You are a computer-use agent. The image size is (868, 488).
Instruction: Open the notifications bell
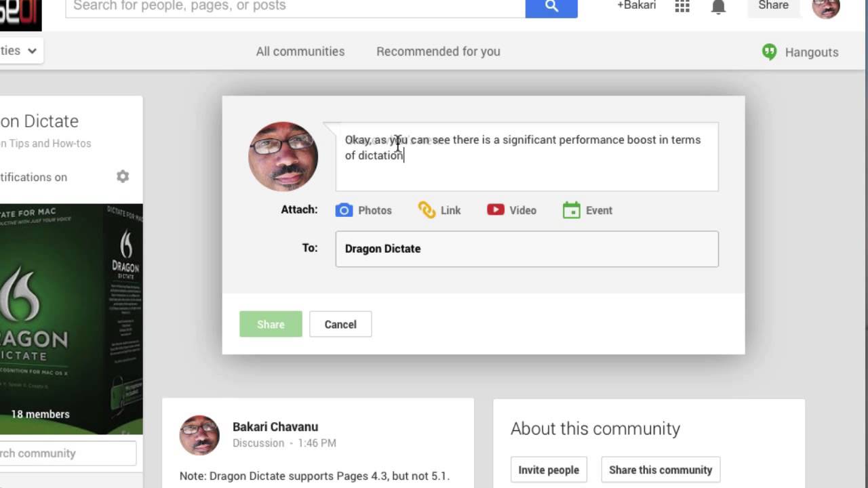(719, 7)
